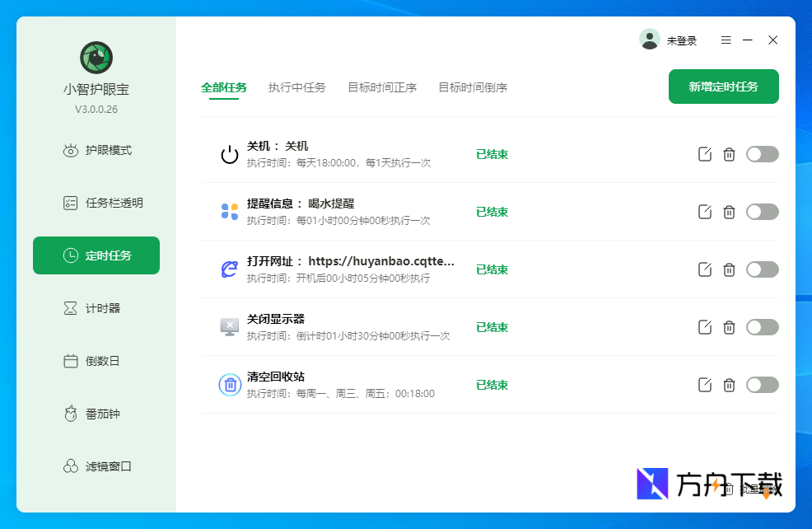Open the hamburger menu at top right
The width and height of the screenshot is (812, 529).
pos(726,39)
